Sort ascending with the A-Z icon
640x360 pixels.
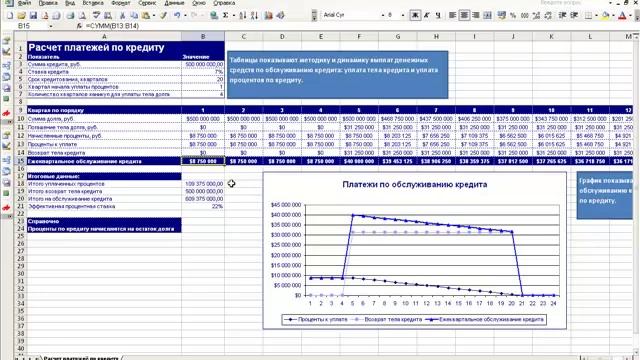(243, 16)
